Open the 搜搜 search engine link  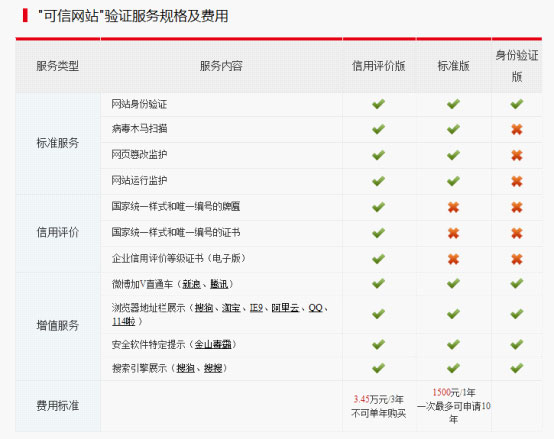(213, 368)
